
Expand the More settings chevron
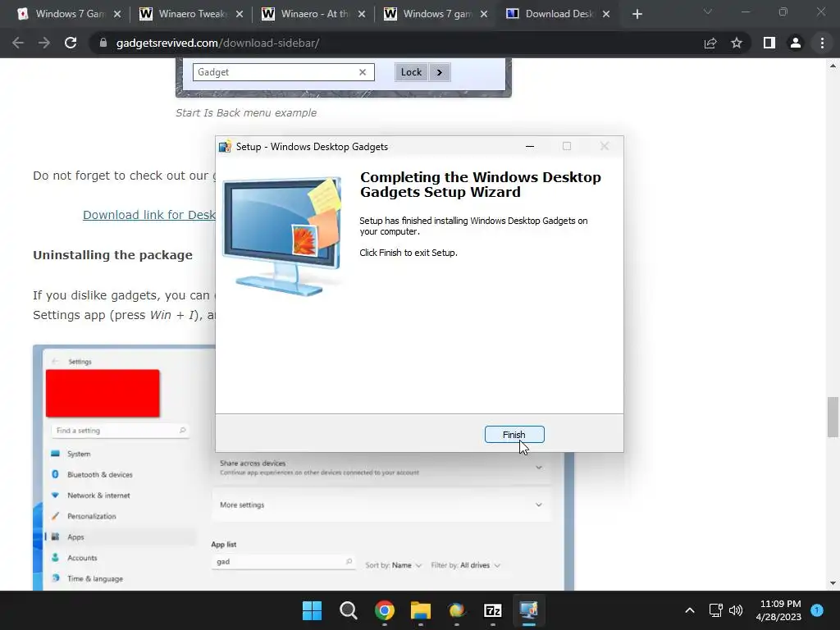point(538,504)
